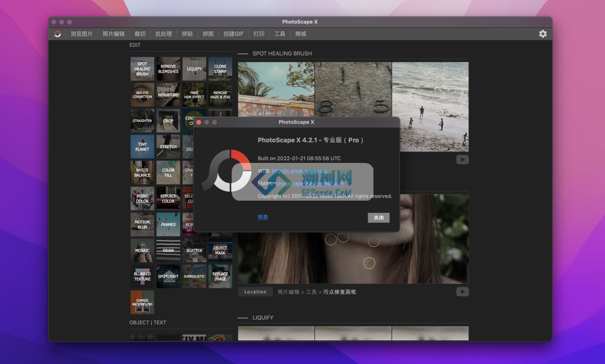Open the 状态 link in About dialog
605x364 pixels.
[x=263, y=217]
